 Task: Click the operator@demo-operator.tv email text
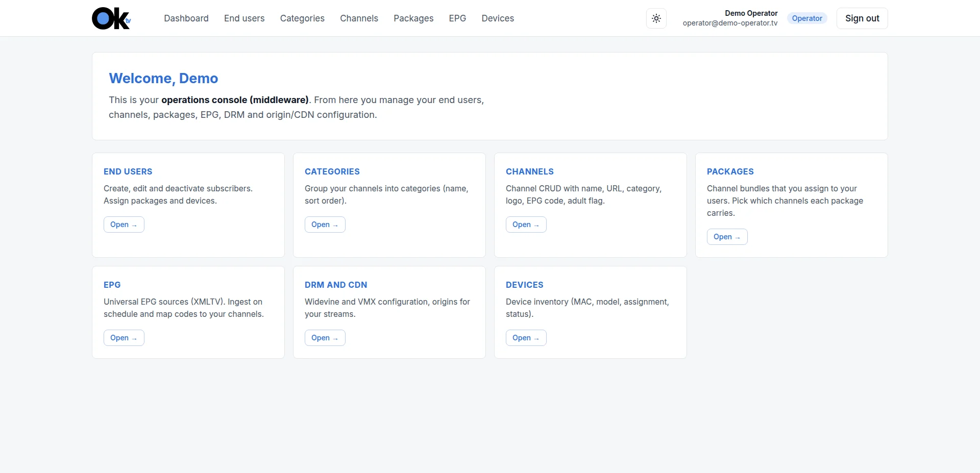730,23
